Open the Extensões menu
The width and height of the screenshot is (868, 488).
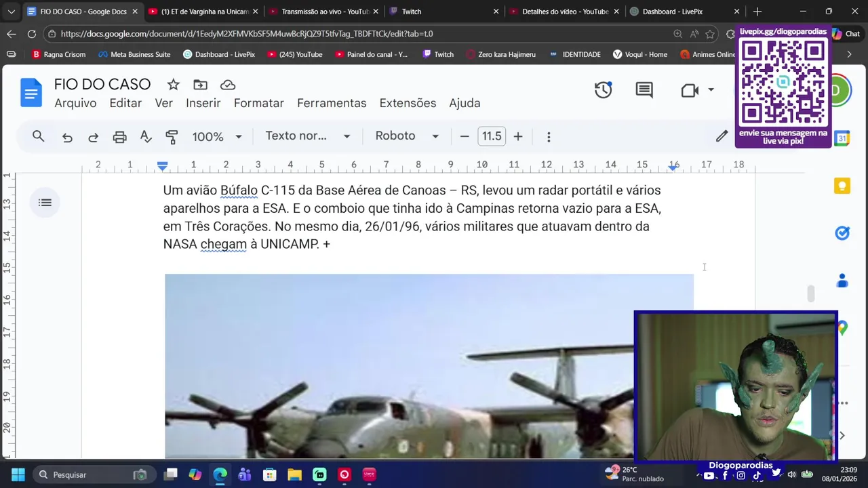coord(408,103)
